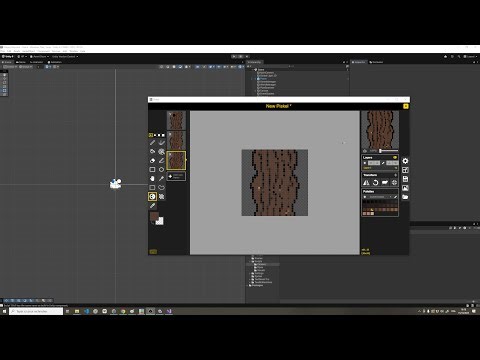Choose the largest pen size option

pos(163,135)
